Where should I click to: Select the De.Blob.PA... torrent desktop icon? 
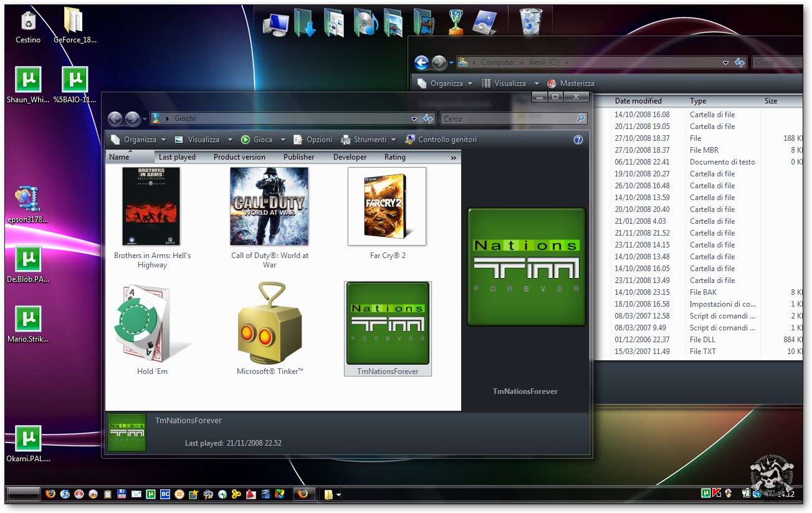[28, 265]
